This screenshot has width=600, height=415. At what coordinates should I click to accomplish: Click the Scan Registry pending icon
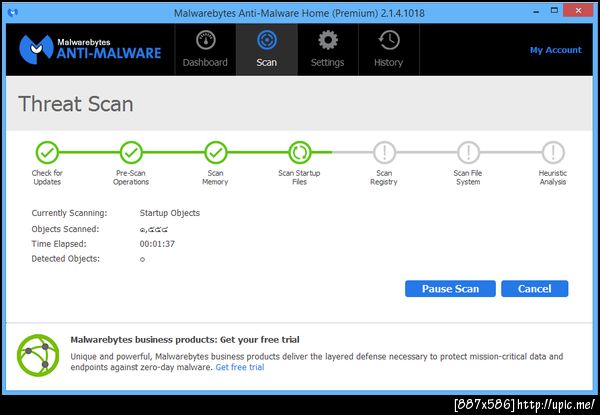tap(384, 153)
